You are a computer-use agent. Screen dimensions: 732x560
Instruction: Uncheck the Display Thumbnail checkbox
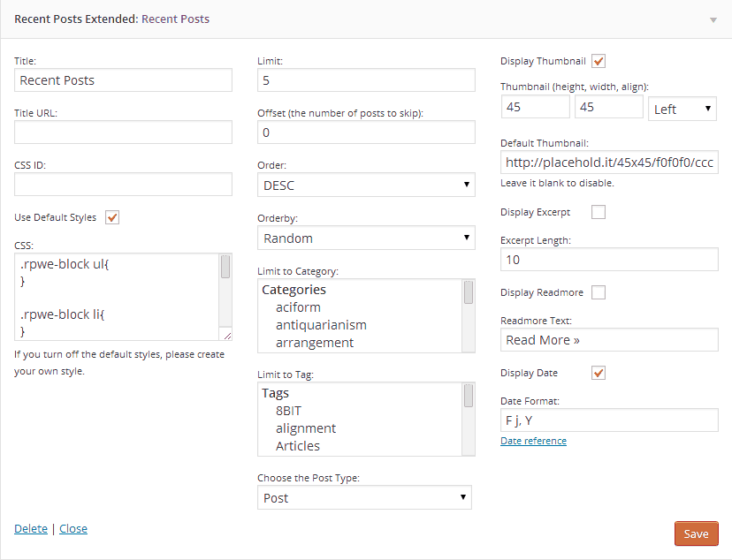pos(599,61)
